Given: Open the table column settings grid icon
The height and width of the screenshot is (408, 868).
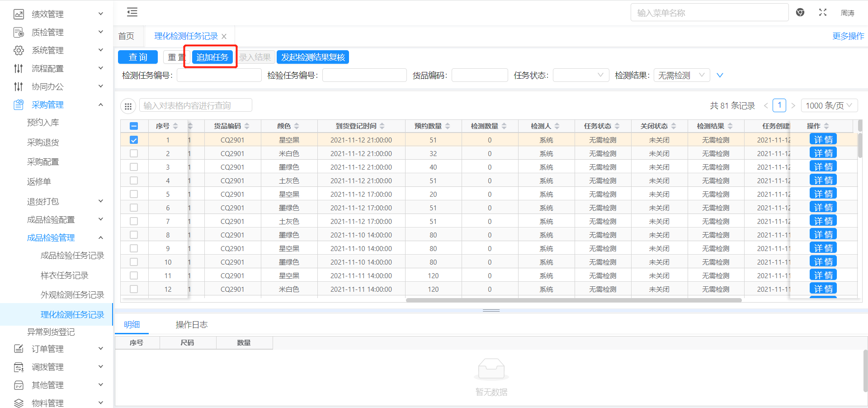Looking at the screenshot, I should pos(128,106).
